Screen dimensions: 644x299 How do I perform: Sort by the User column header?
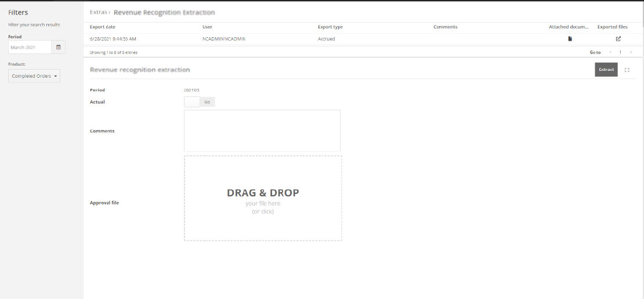(x=207, y=27)
